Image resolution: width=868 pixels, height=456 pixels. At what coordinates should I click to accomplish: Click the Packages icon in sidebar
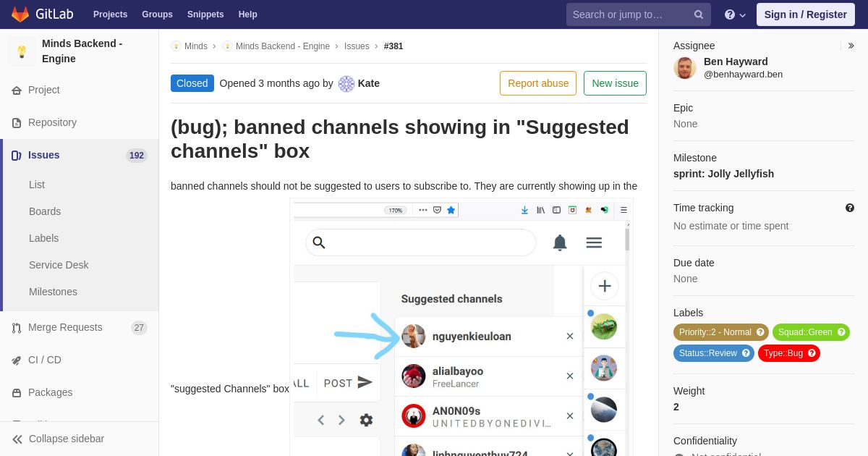[17, 393]
